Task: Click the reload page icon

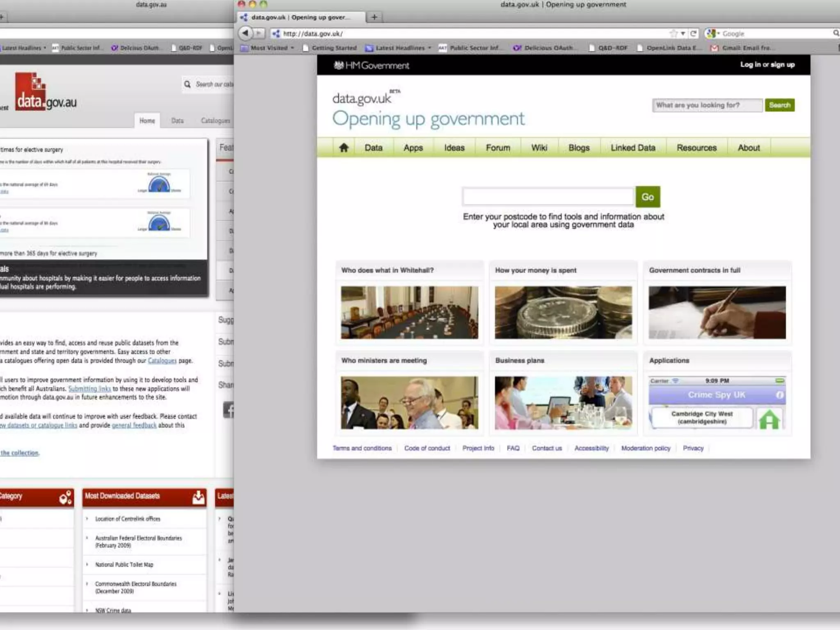Action: click(693, 33)
